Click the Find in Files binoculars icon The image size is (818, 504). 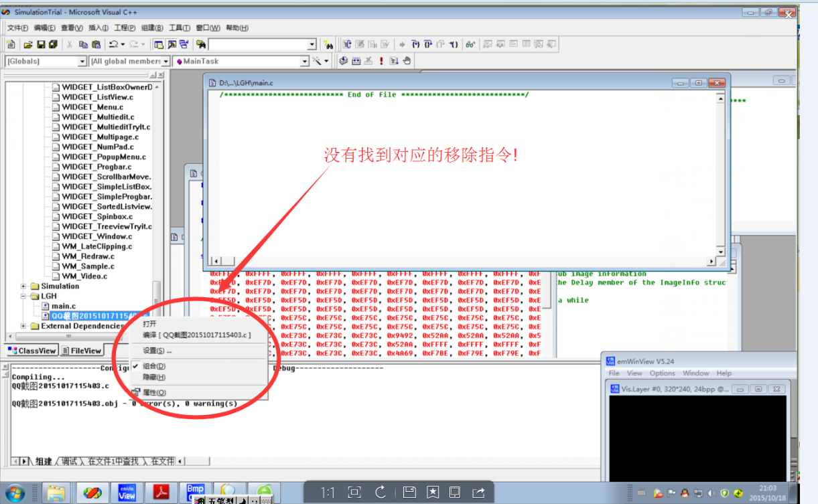(x=201, y=45)
